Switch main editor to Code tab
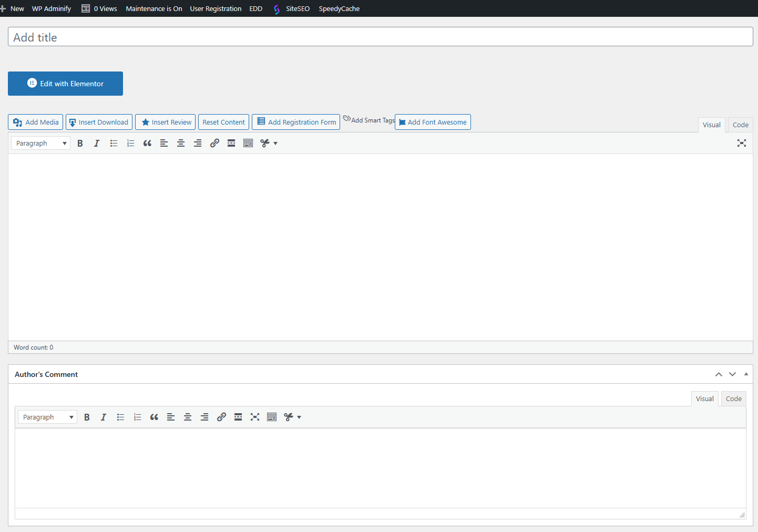758x532 pixels. tap(740, 125)
